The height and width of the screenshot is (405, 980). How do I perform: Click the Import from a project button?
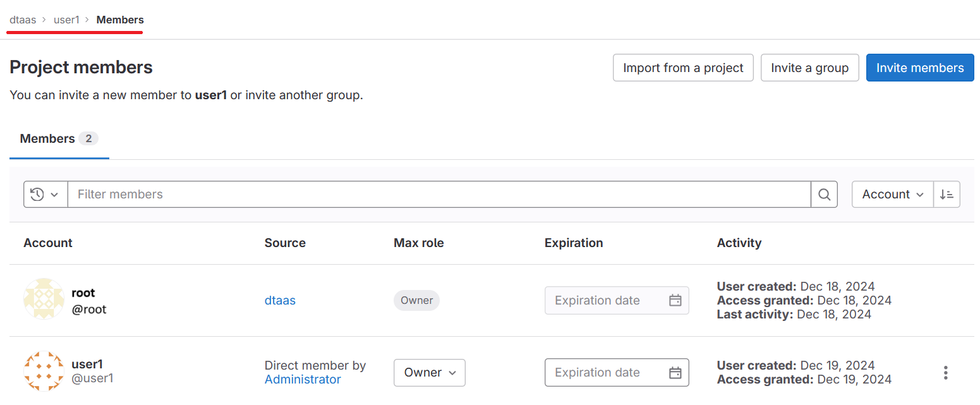682,68
